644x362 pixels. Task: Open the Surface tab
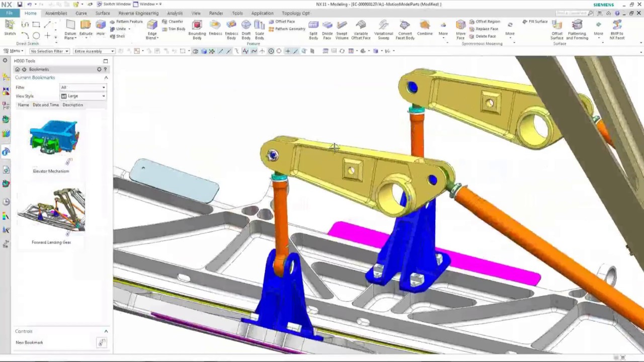tap(103, 13)
